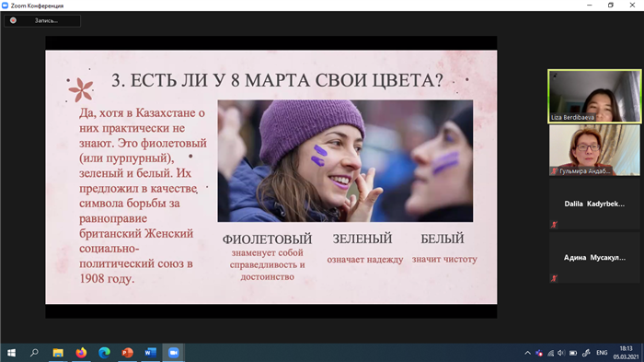Switch to Microsoft Edge in taskbar
The width and height of the screenshot is (644, 362).
[104, 353]
